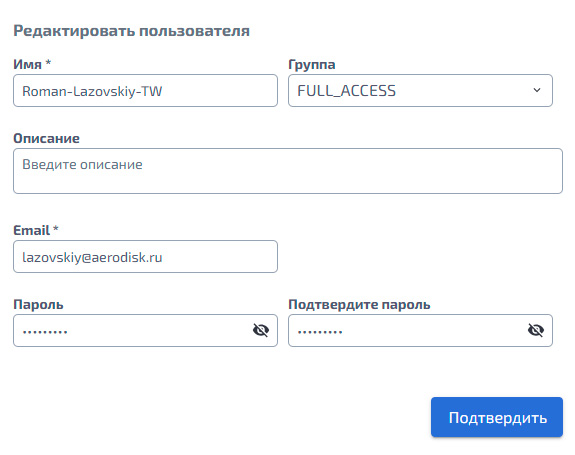
Task: Open the Группа dropdown FULL_ACCESS
Action: 420,91
